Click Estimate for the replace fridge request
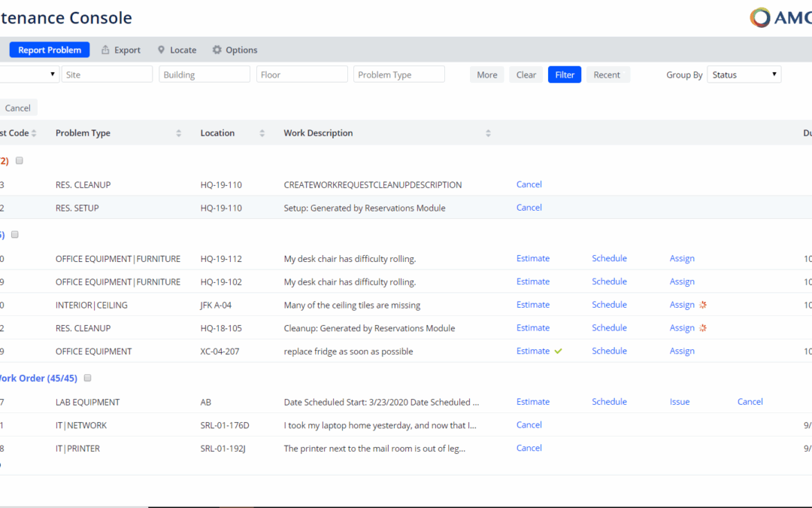 click(x=533, y=351)
